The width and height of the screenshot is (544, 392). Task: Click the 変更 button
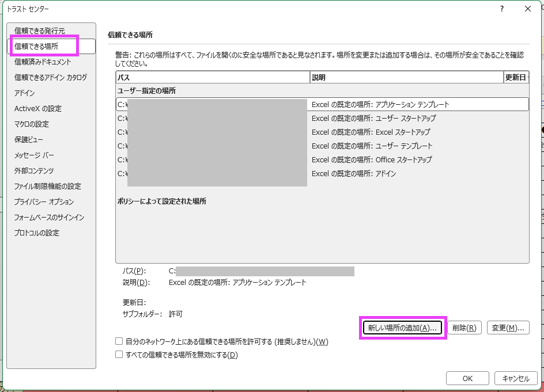pyautogui.click(x=508, y=328)
